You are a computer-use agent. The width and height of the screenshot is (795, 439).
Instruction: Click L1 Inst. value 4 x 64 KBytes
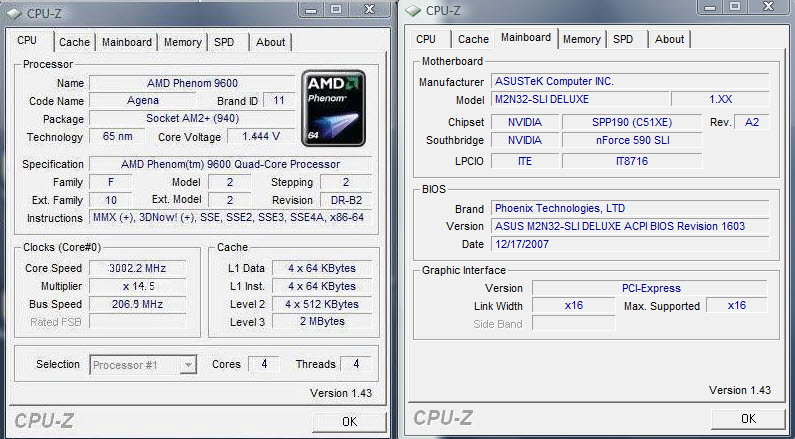(x=322, y=286)
